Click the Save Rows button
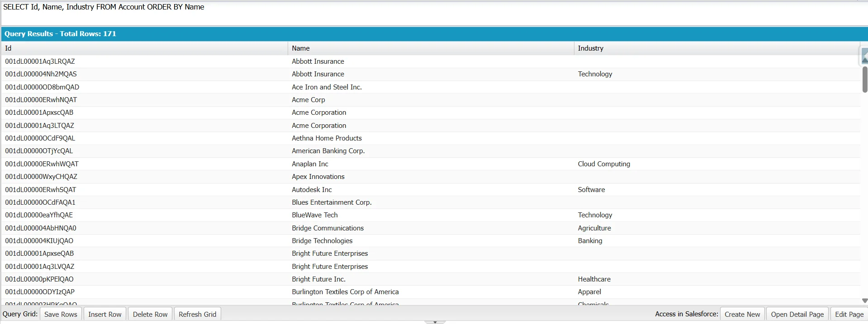This screenshot has width=868, height=324. click(x=61, y=314)
